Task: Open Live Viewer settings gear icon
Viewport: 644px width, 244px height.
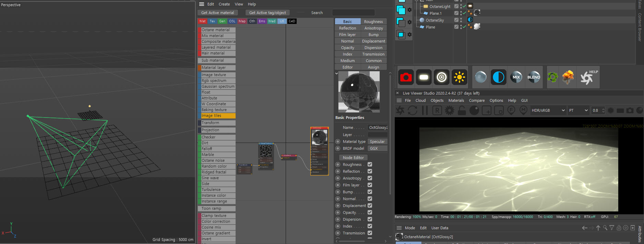Action: 450,110
